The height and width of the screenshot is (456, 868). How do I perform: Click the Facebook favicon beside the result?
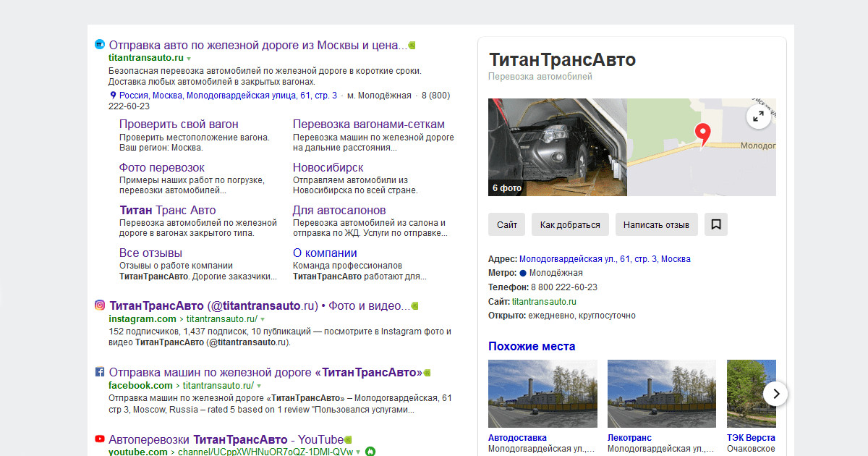pos(100,372)
